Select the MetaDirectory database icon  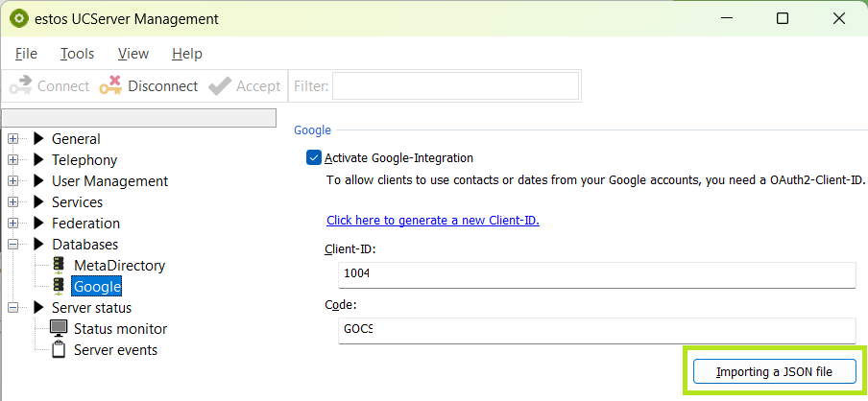click(60, 266)
